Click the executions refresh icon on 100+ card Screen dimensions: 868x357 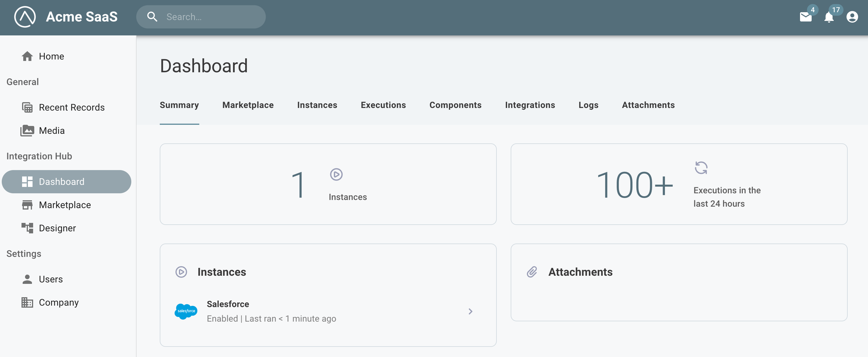701,168
